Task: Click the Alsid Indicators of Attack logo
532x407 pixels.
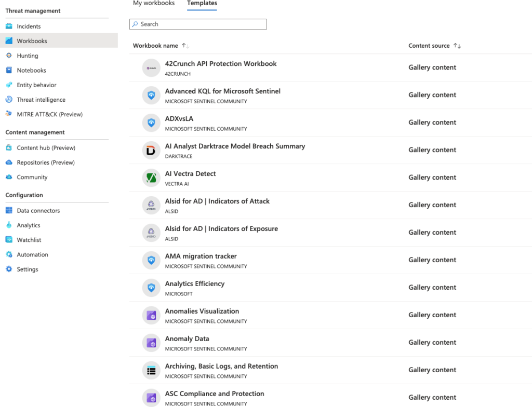Action: (151, 205)
